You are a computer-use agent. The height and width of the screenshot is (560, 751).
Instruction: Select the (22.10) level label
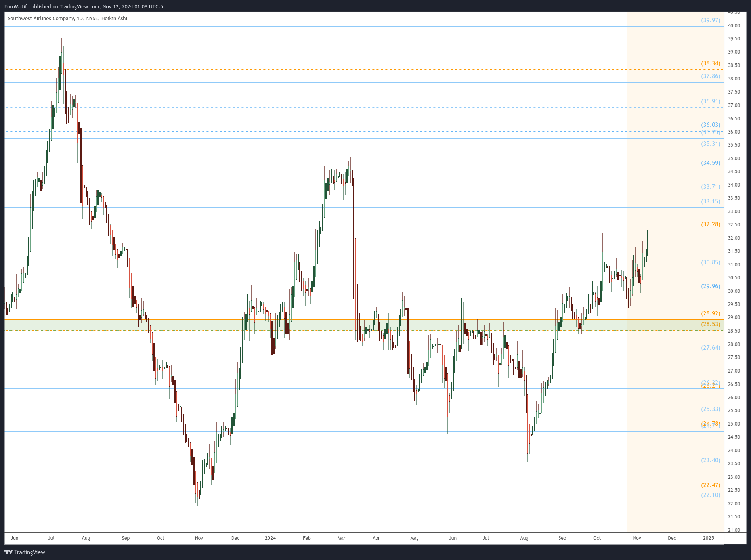tap(711, 495)
